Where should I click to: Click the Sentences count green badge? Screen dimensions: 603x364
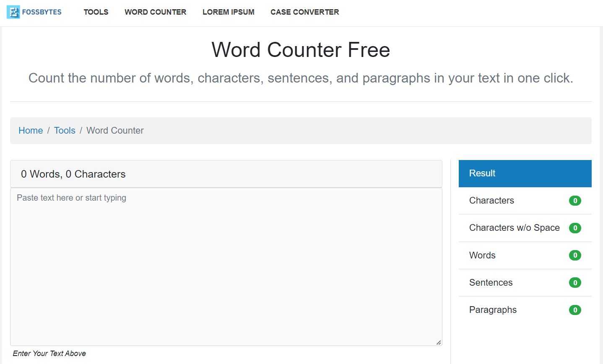point(575,283)
